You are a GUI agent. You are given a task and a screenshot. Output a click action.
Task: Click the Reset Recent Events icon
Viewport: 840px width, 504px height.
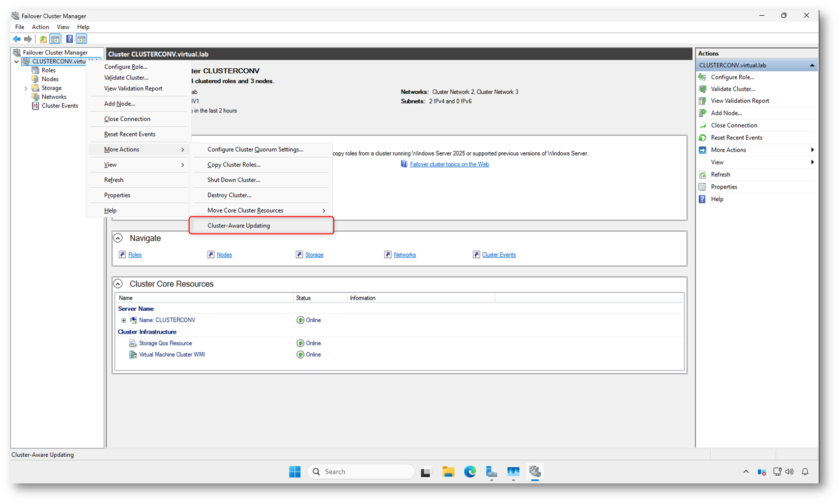tap(702, 138)
